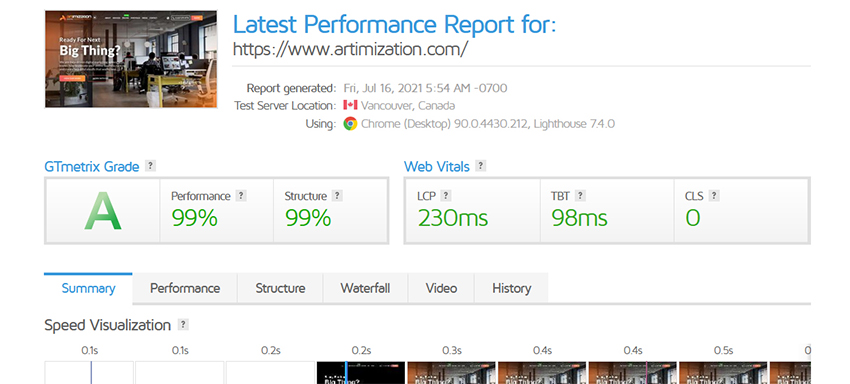Click the LCP question mark icon

(x=446, y=196)
